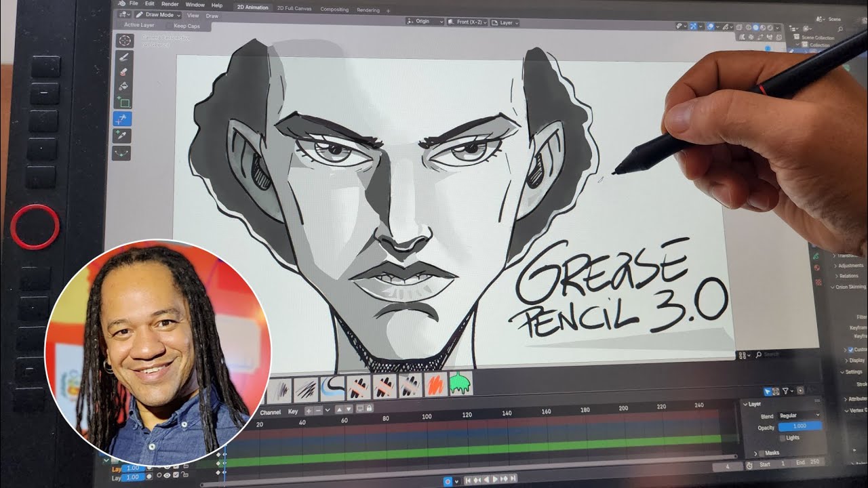Open the Render menu

click(x=170, y=4)
